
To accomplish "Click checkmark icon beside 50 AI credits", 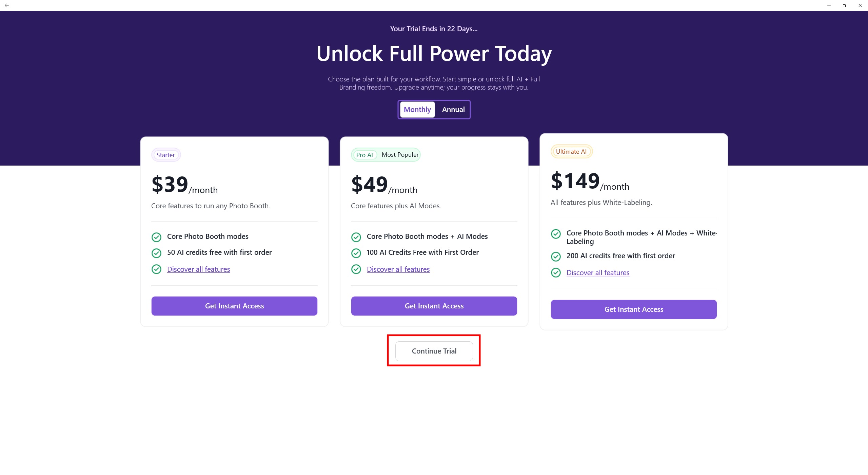I will pyautogui.click(x=156, y=253).
